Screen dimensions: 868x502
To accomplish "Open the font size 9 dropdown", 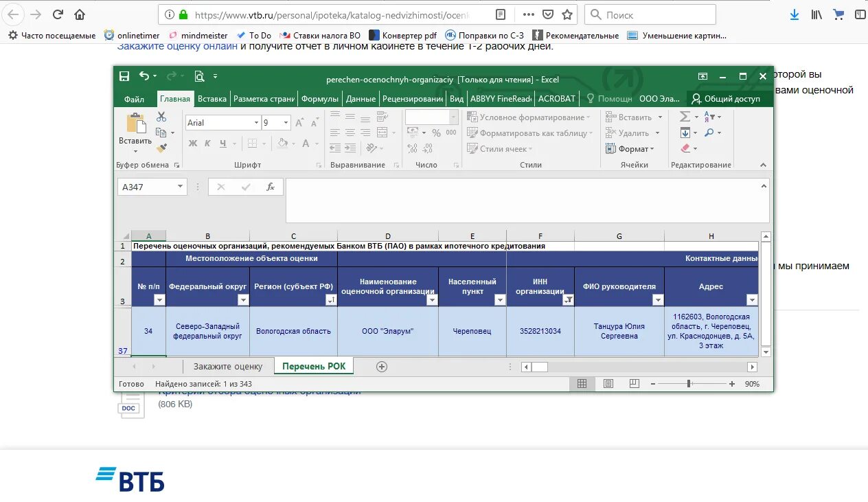I will 286,123.
